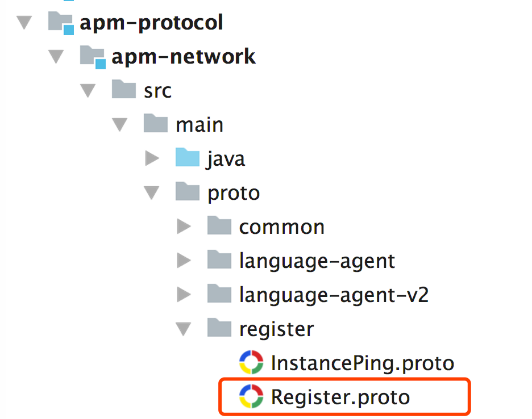
Task: Select the register folder label
Action: coord(276,328)
